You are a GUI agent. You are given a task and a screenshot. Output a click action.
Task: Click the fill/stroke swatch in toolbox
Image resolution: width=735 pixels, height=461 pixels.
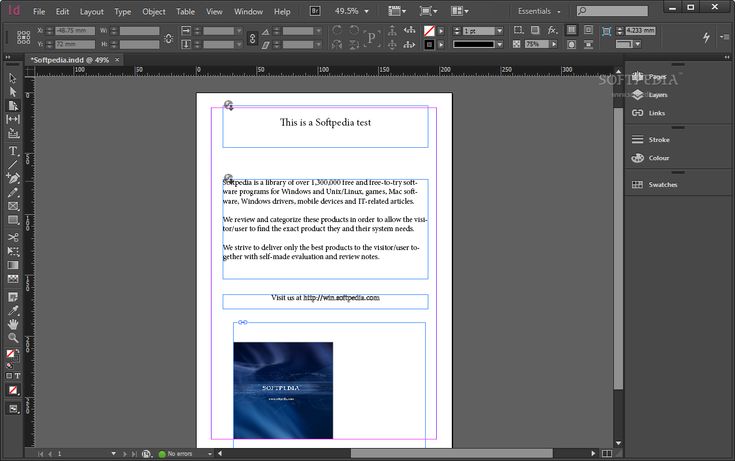click(12, 355)
